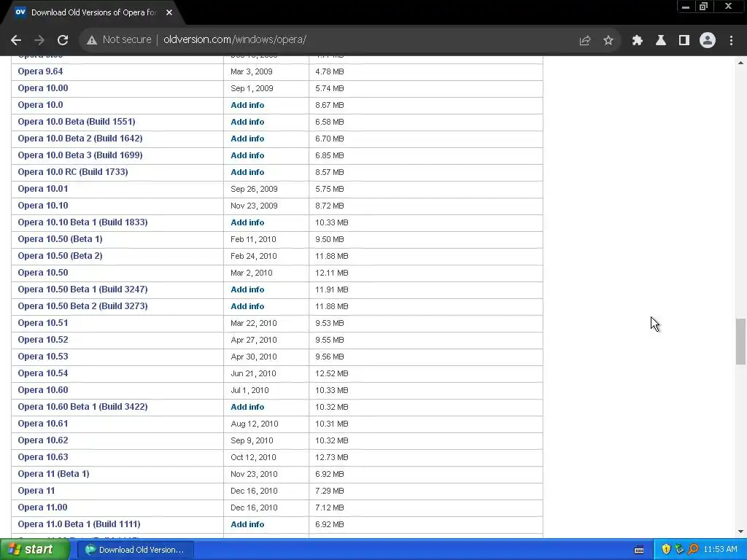Open the Opera 10.51 link
Viewport: 747px width, 560px height.
coord(43,323)
